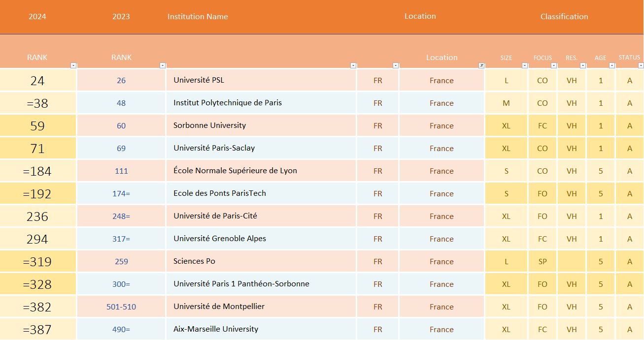Click the RES. column filter arrow

pos(583,65)
